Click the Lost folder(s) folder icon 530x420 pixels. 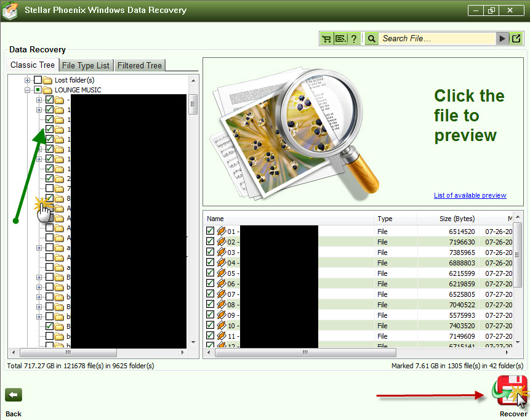tap(47, 80)
